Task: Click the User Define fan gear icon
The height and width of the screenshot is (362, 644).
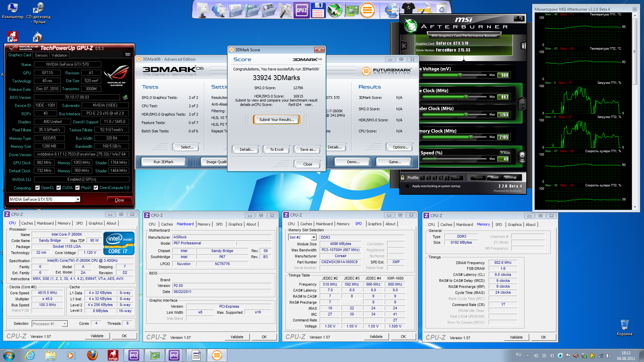Action: coord(522,157)
